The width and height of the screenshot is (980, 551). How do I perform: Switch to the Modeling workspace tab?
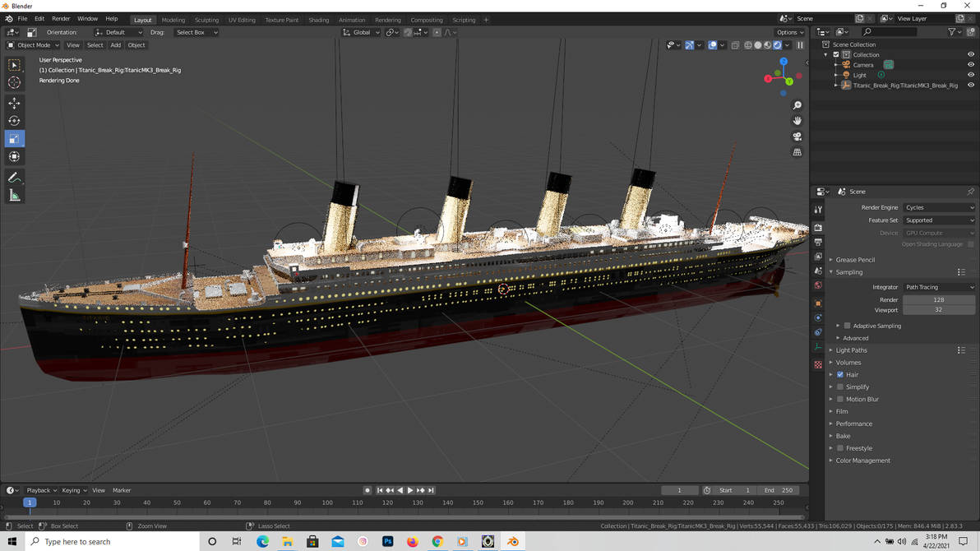pyautogui.click(x=173, y=20)
